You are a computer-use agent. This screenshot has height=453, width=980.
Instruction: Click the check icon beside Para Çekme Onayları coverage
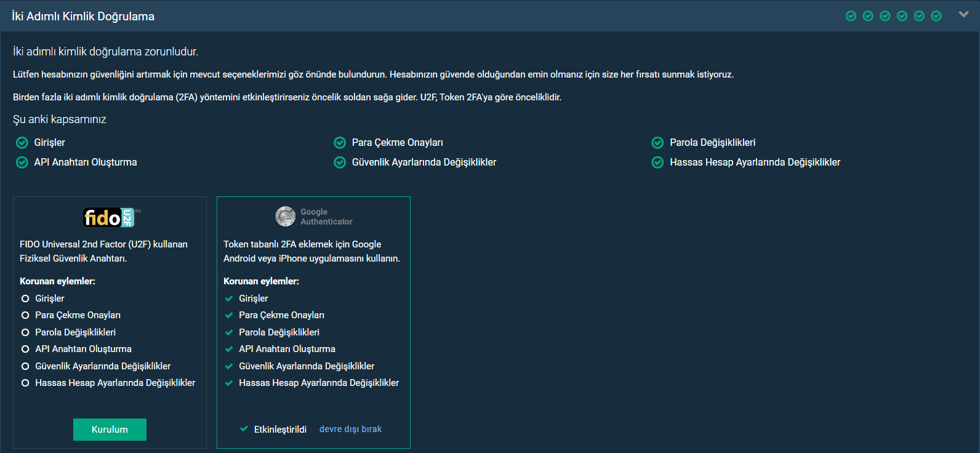[x=340, y=143]
